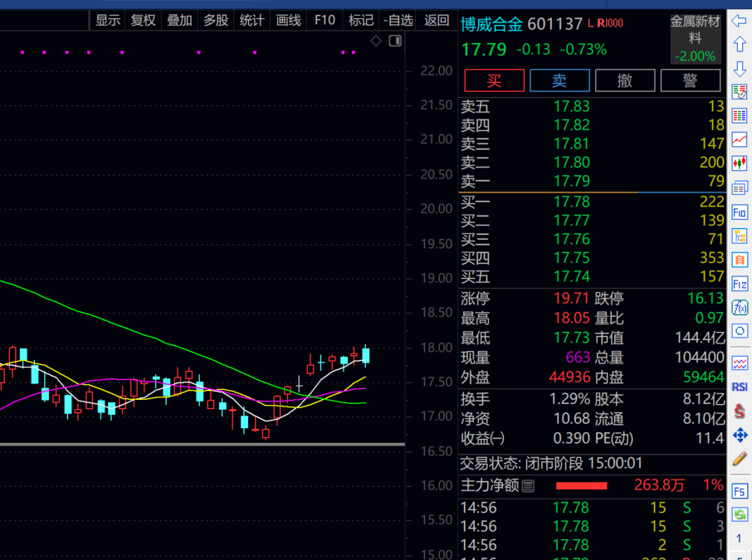This screenshot has height=560, width=752.
Task: Open the watchlist-with-checkmark sidebar icon
Action: pos(739,91)
